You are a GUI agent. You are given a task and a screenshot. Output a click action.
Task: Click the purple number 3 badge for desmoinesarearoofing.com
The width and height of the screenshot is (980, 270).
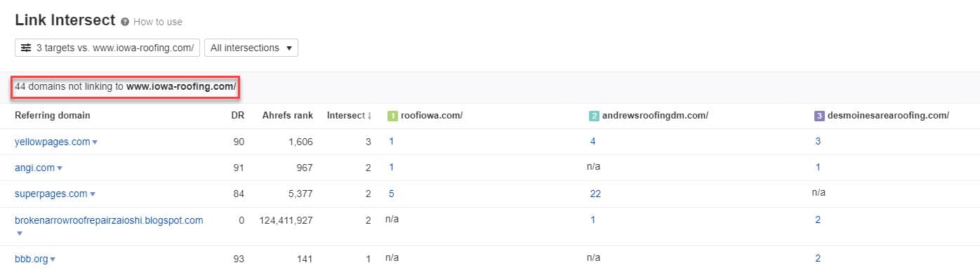coord(819,116)
